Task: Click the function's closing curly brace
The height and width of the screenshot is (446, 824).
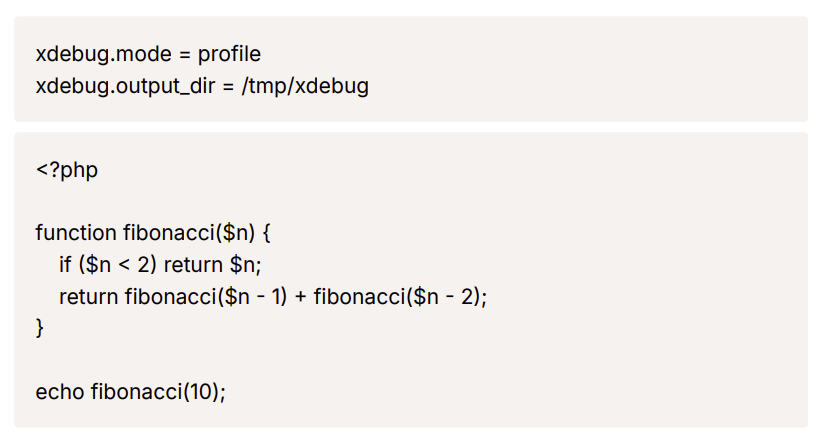Action: (x=39, y=328)
